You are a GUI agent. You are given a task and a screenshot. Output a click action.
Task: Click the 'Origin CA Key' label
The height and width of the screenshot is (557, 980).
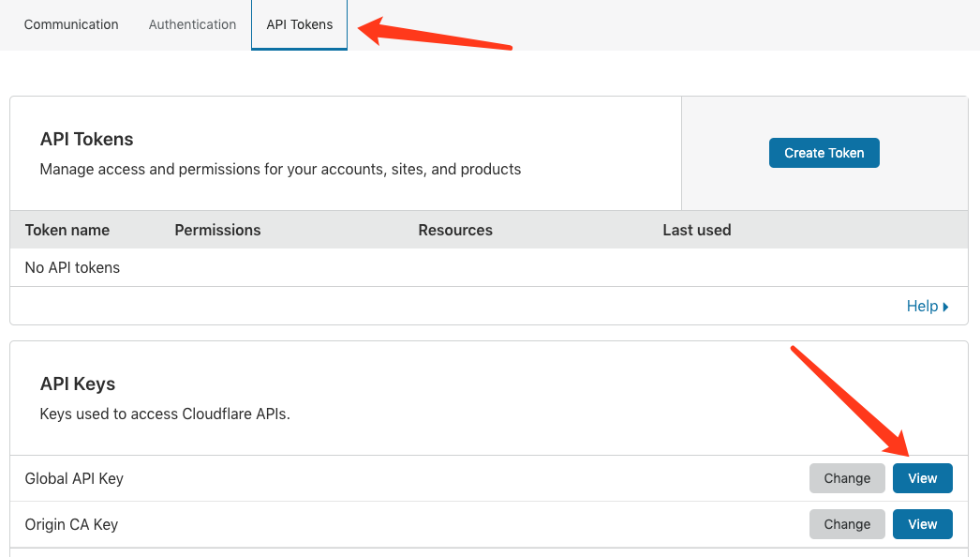pyautogui.click(x=71, y=524)
